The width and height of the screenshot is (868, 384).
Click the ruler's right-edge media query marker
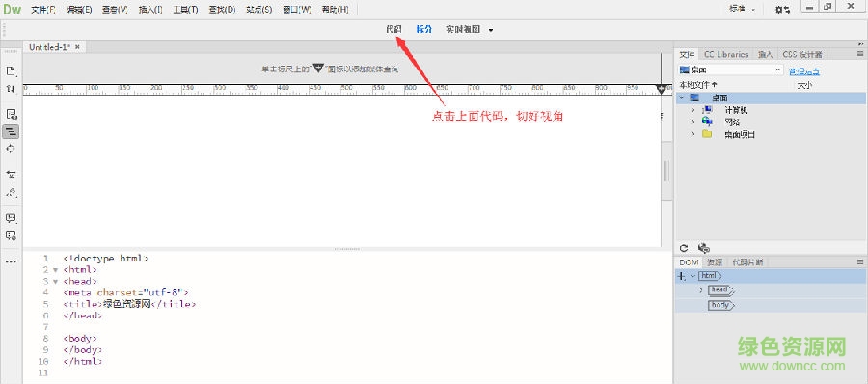click(x=661, y=89)
